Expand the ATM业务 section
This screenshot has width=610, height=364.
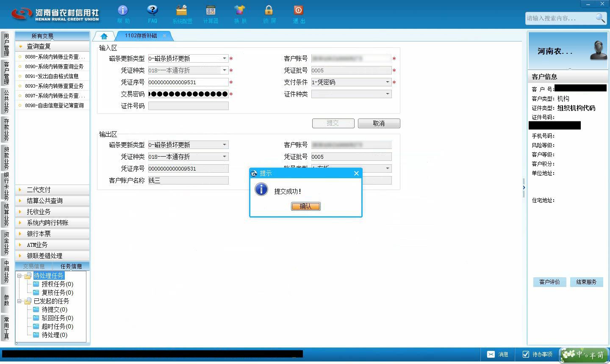click(x=53, y=245)
